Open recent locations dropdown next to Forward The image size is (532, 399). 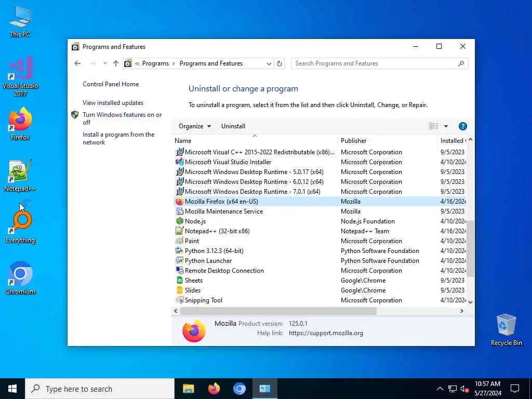tap(105, 63)
